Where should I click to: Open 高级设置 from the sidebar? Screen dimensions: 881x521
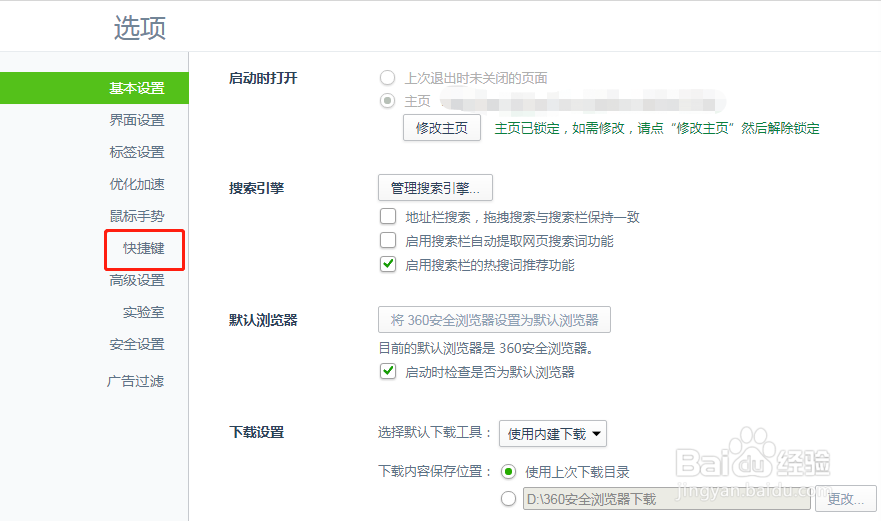pos(137,280)
